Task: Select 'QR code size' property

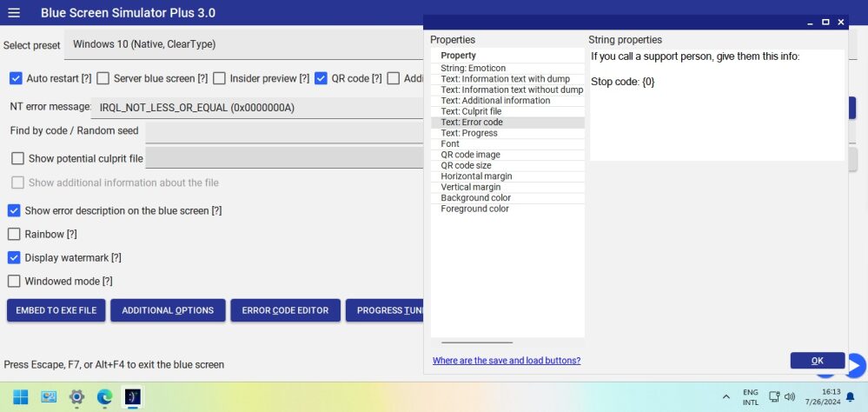Action: tap(507, 165)
